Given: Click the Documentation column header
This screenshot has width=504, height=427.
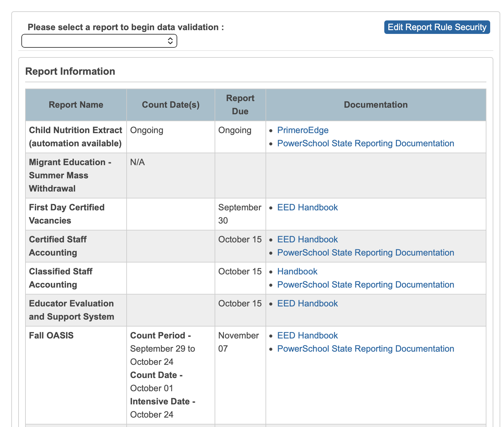Looking at the screenshot, I should click(x=376, y=105).
